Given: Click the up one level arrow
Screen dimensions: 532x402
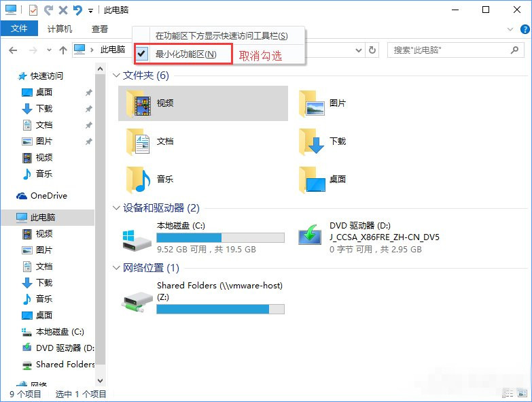Looking at the screenshot, I should tap(63, 50).
